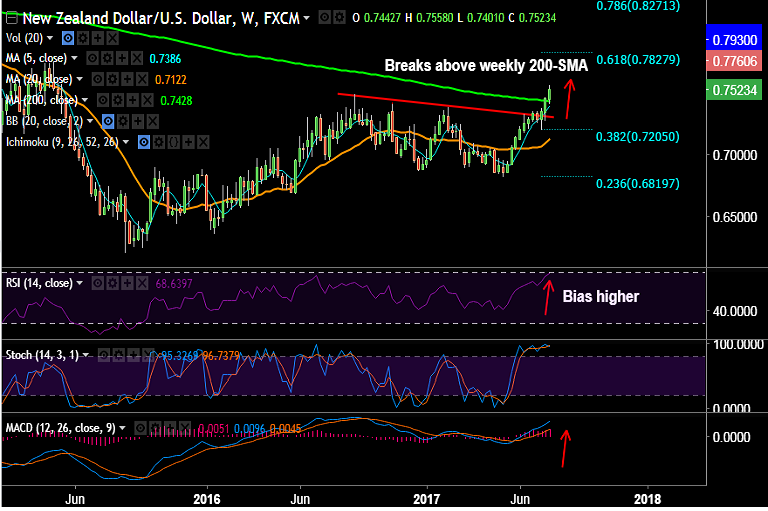
Task: Click the 0.236(0.68197) Fibonacci label
Action: (x=638, y=184)
